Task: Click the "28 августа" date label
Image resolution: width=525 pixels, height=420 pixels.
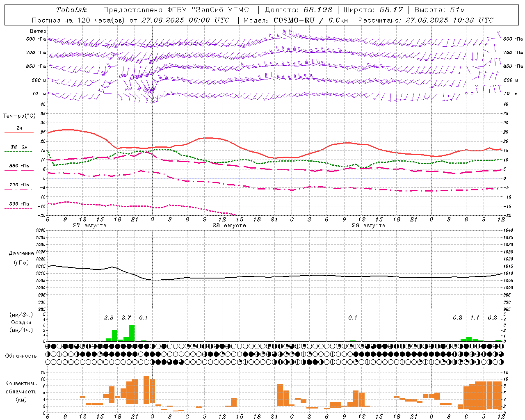Action: point(229,226)
